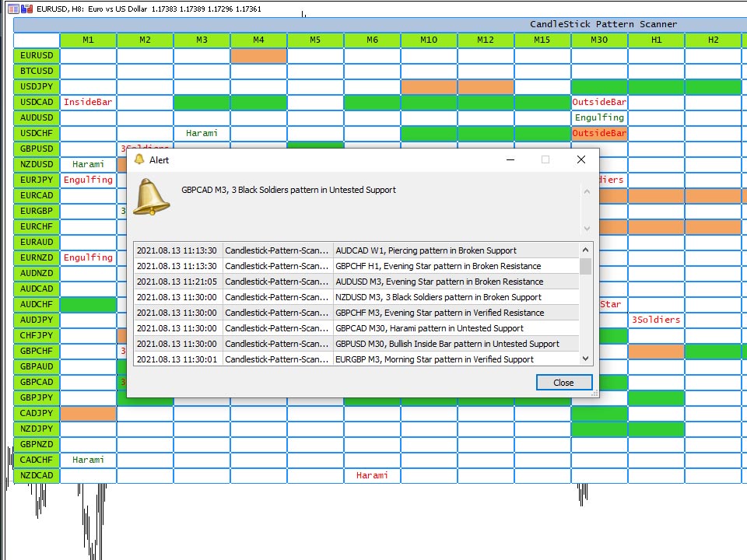Click the M1 timeframe column header
The image size is (747, 560).
[88, 40]
